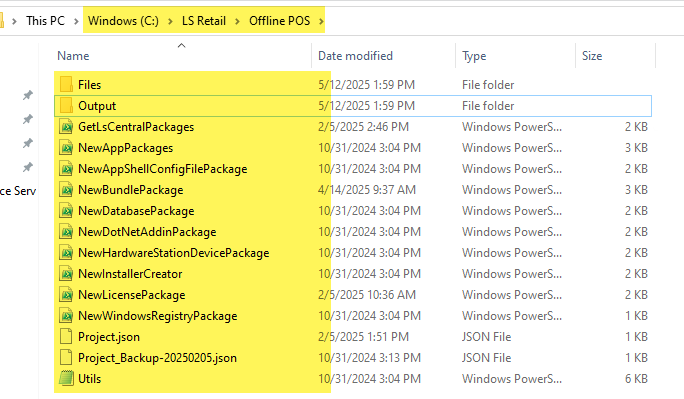Viewport: 684px width, 399px height.
Task: Select the Output folder name
Action: click(x=97, y=106)
